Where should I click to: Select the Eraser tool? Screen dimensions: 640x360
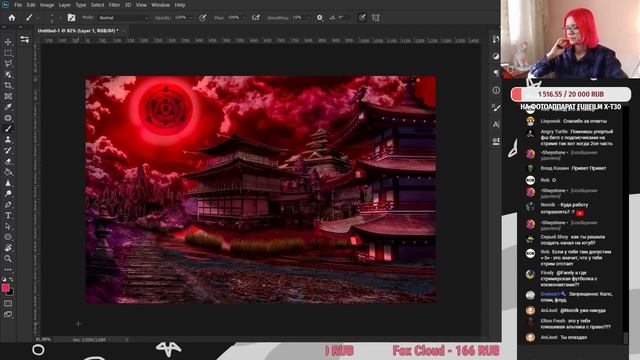(x=8, y=161)
